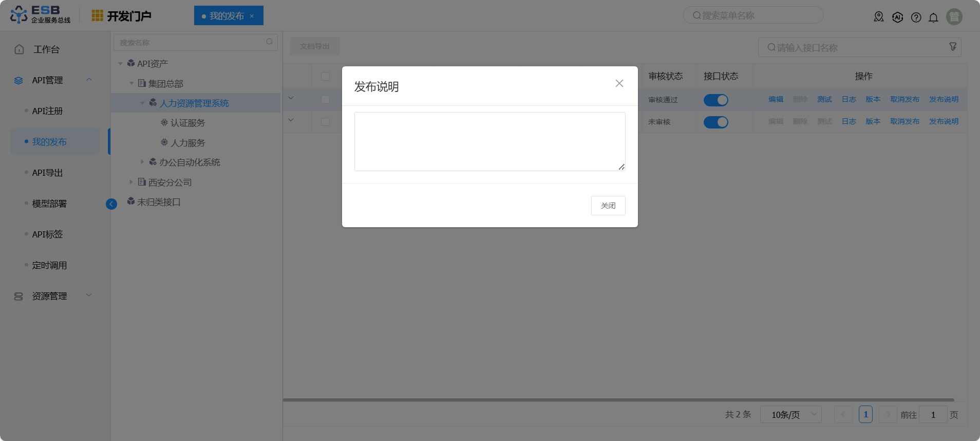Click inside the 发布说明 text area
Image resolution: width=980 pixels, height=441 pixels.
[489, 141]
